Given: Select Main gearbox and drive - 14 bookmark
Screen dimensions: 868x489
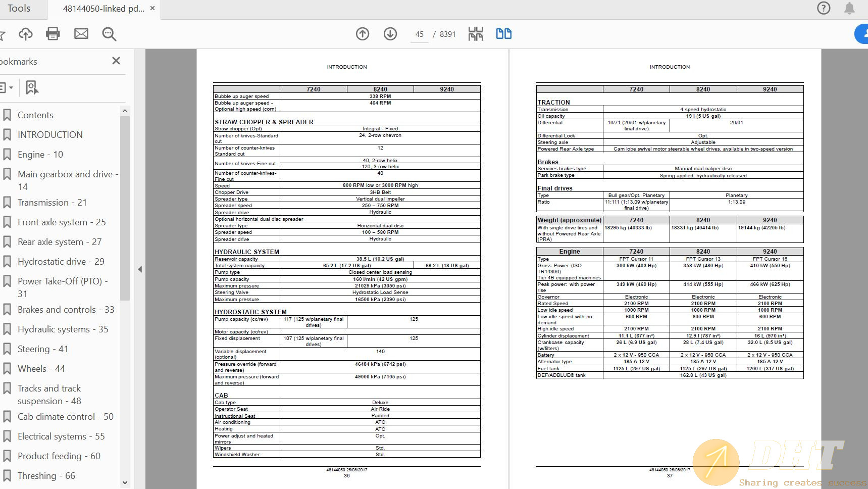Looking at the screenshot, I should coord(68,180).
